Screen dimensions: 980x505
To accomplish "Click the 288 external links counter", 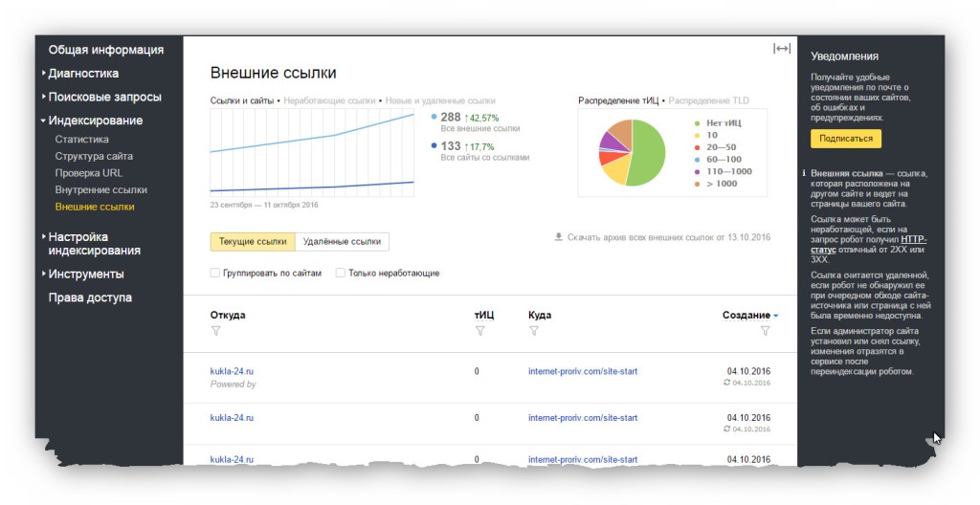I will 451,117.
